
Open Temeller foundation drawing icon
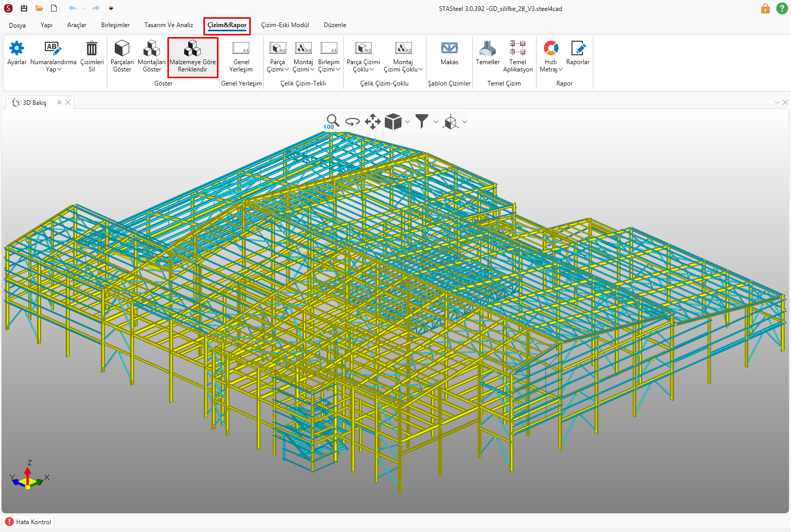488,49
